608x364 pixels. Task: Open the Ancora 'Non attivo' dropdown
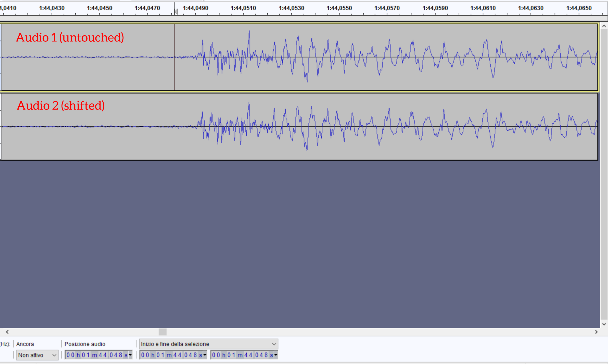pyautogui.click(x=37, y=355)
